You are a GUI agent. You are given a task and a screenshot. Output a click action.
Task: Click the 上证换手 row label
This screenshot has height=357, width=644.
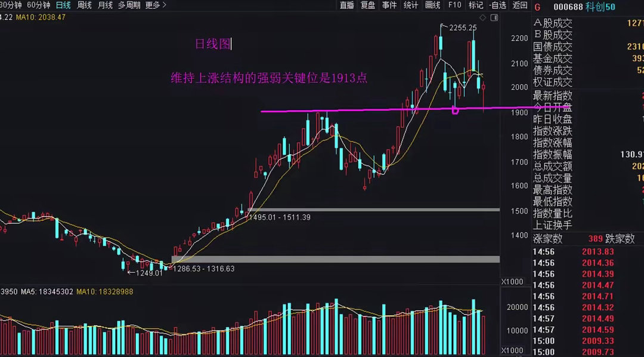pos(552,226)
